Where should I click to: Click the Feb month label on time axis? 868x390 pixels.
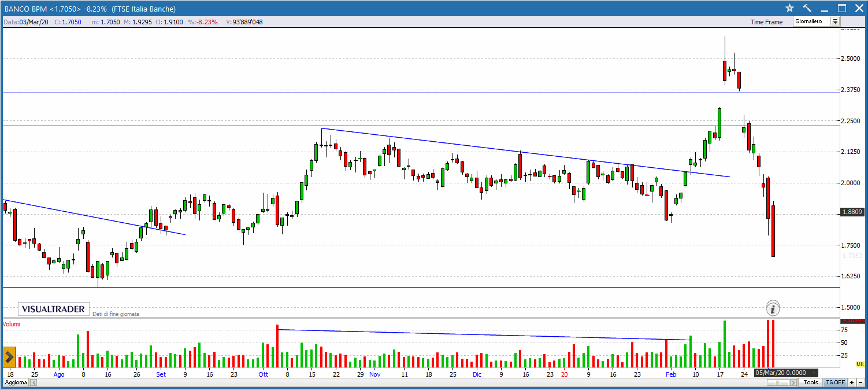(x=671, y=374)
